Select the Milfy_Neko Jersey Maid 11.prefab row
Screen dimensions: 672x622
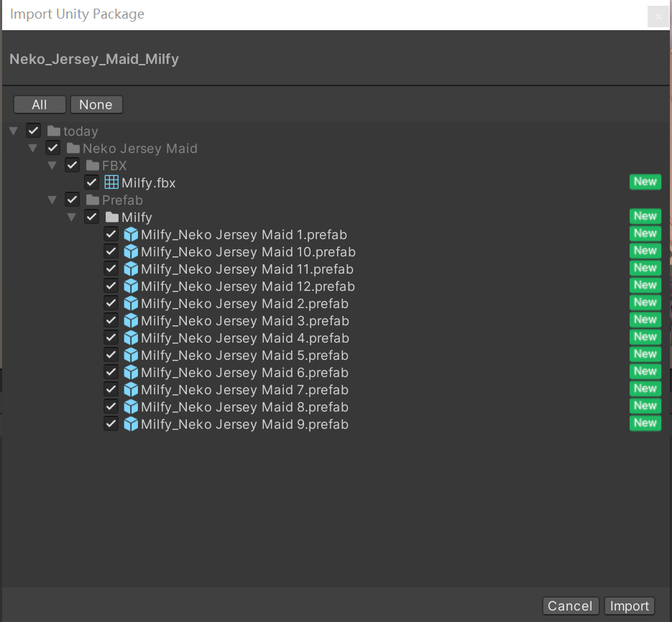point(247,269)
